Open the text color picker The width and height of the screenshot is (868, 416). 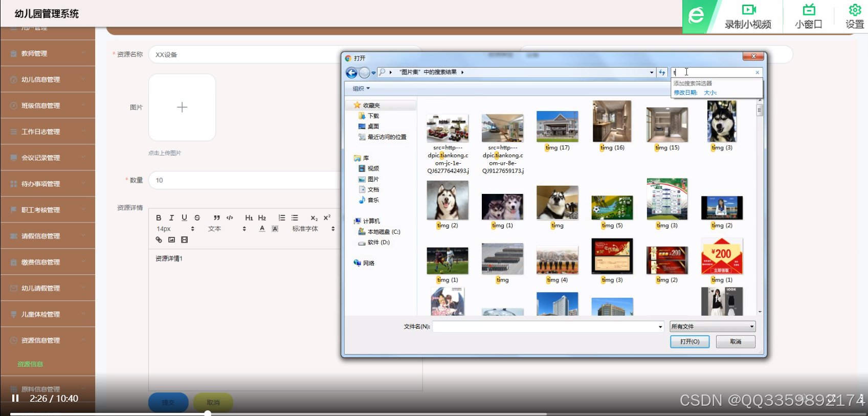(x=262, y=229)
